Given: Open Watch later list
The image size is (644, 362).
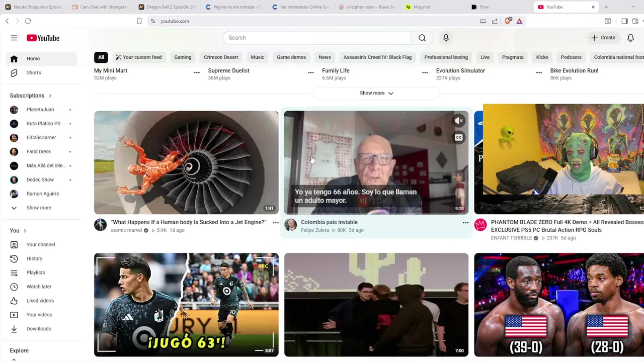Looking at the screenshot, I should click(x=42, y=287).
